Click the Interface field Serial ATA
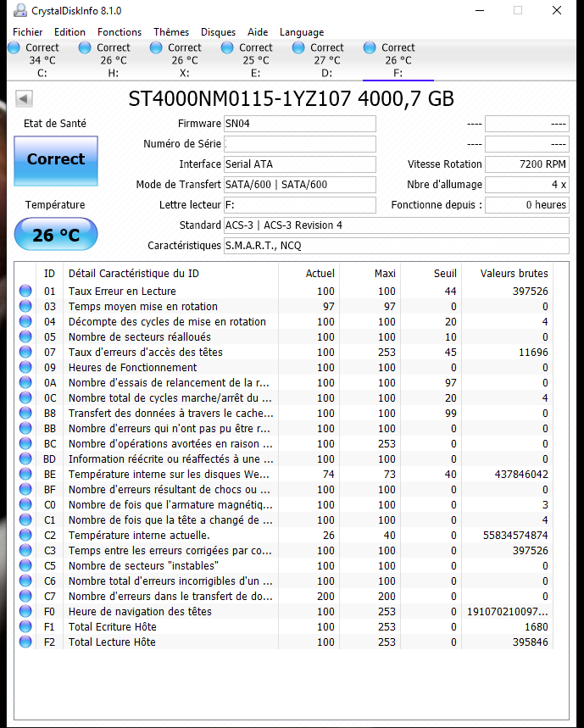This screenshot has width=584, height=728. pyautogui.click(x=300, y=164)
